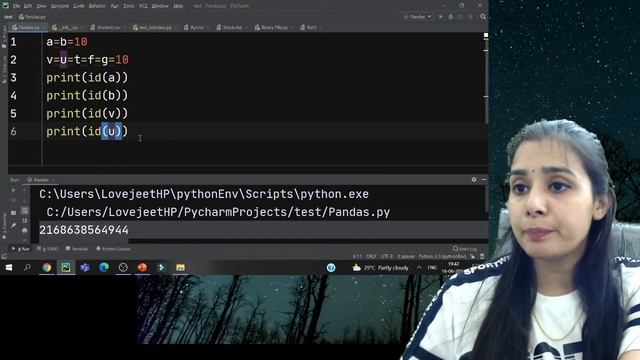Open the Tools menu
Screen dimensions: 640x360
[129, 6]
